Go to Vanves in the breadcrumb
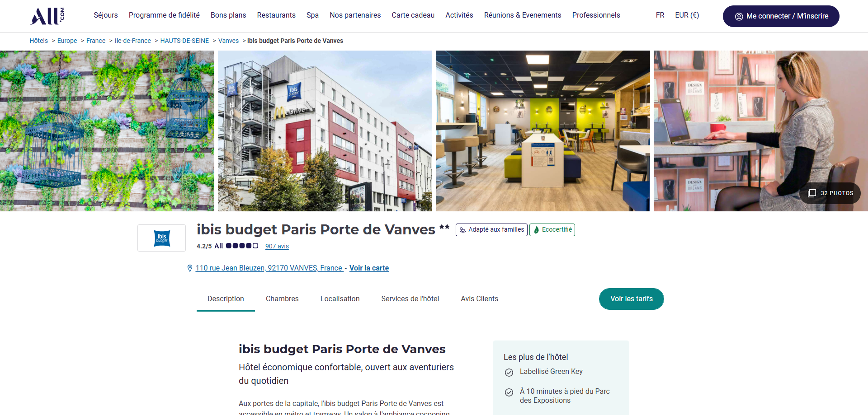The width and height of the screenshot is (868, 415). point(228,41)
